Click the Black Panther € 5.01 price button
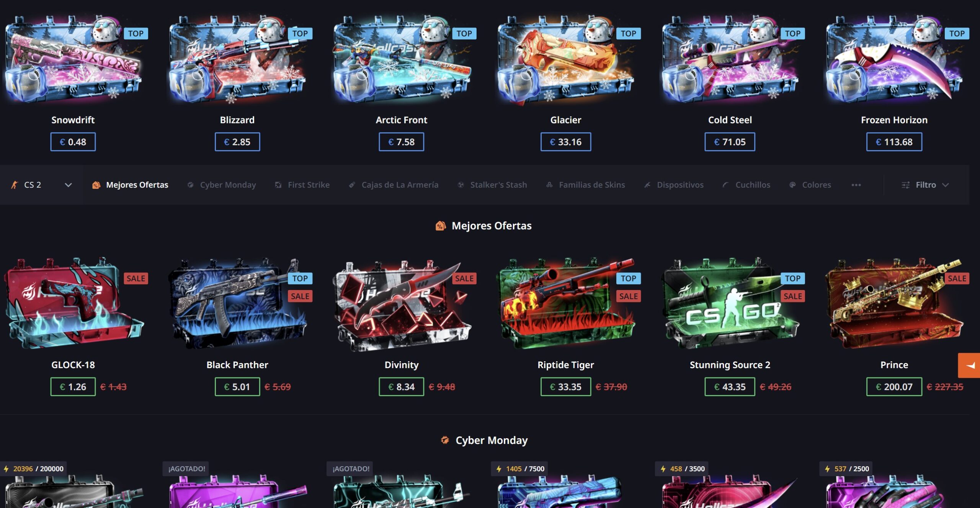This screenshot has width=980, height=508. click(x=237, y=387)
